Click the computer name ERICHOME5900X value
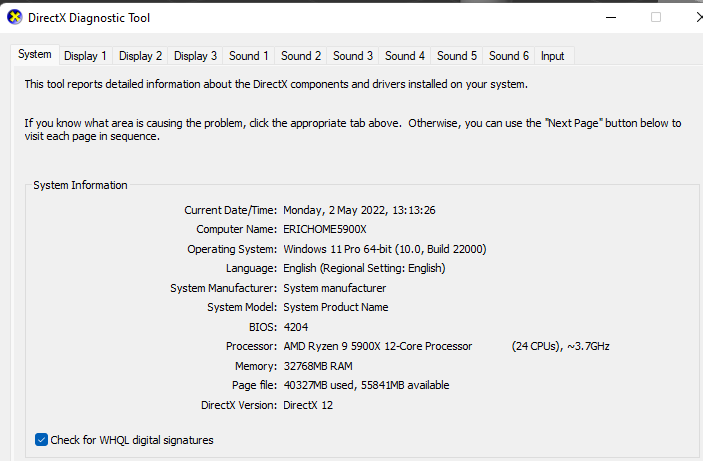 click(x=325, y=230)
